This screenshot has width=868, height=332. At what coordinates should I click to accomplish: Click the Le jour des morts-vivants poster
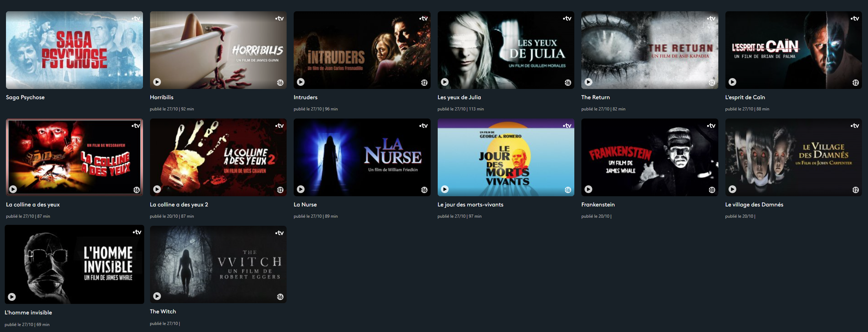506,157
